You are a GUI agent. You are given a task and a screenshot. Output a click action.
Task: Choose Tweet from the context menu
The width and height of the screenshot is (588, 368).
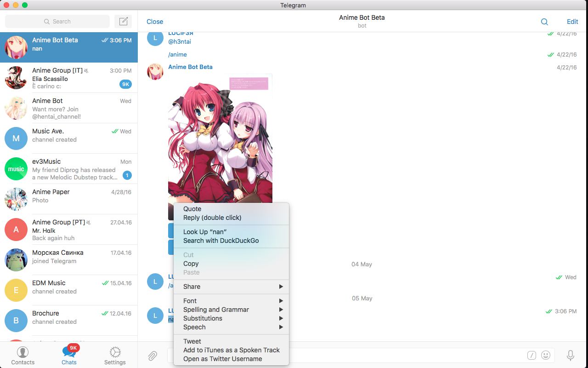(x=232, y=341)
